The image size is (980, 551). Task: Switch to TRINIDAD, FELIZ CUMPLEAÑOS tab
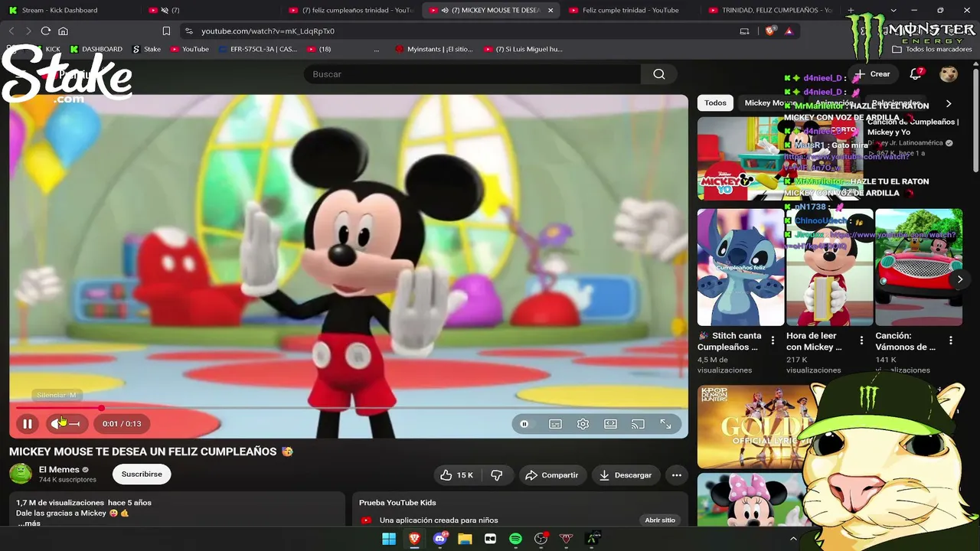point(769,10)
